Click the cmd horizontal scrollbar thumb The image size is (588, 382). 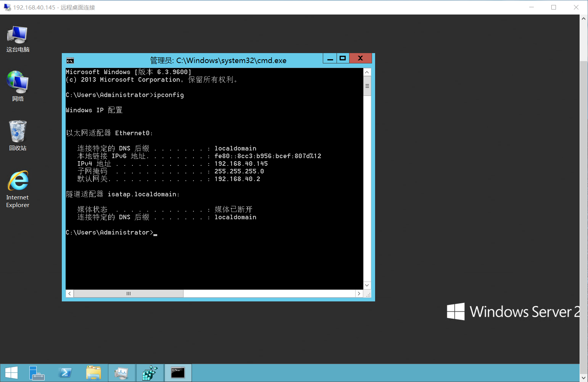coord(129,293)
